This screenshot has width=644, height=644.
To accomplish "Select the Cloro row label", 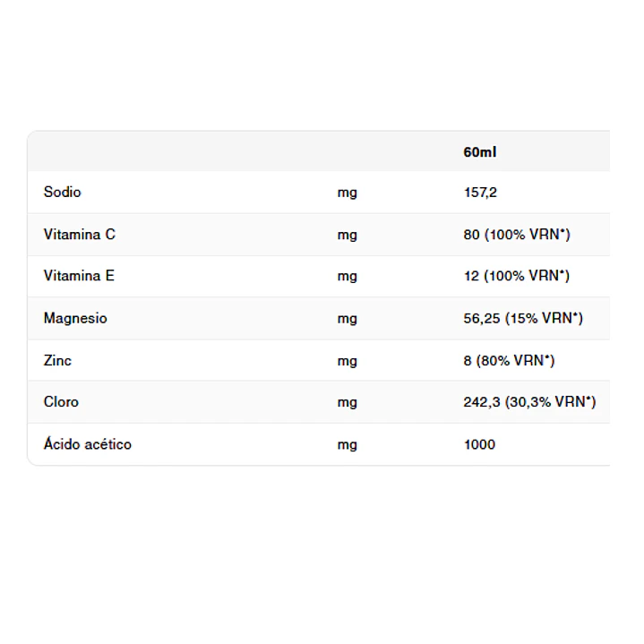I will tap(61, 401).
